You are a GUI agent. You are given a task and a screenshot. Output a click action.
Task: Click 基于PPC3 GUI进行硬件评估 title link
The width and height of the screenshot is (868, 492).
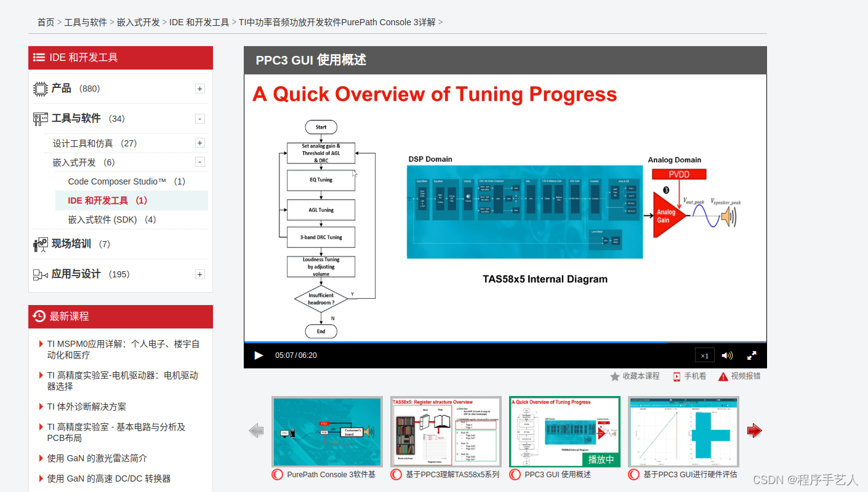point(690,475)
